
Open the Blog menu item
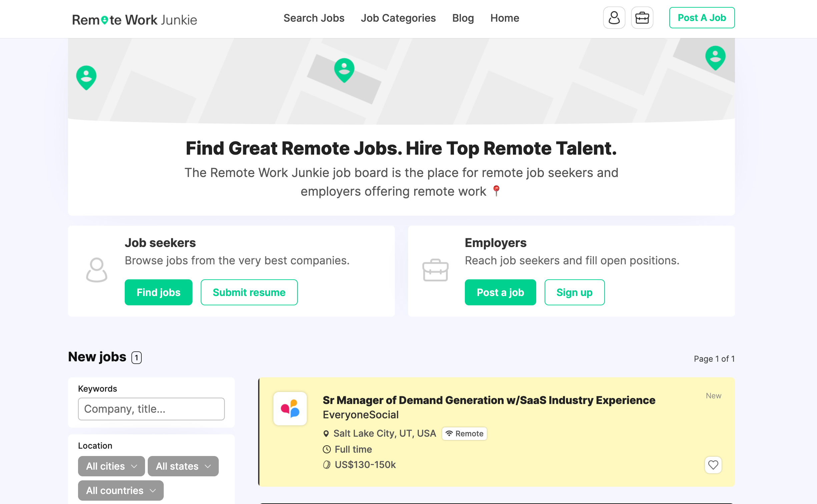[463, 18]
